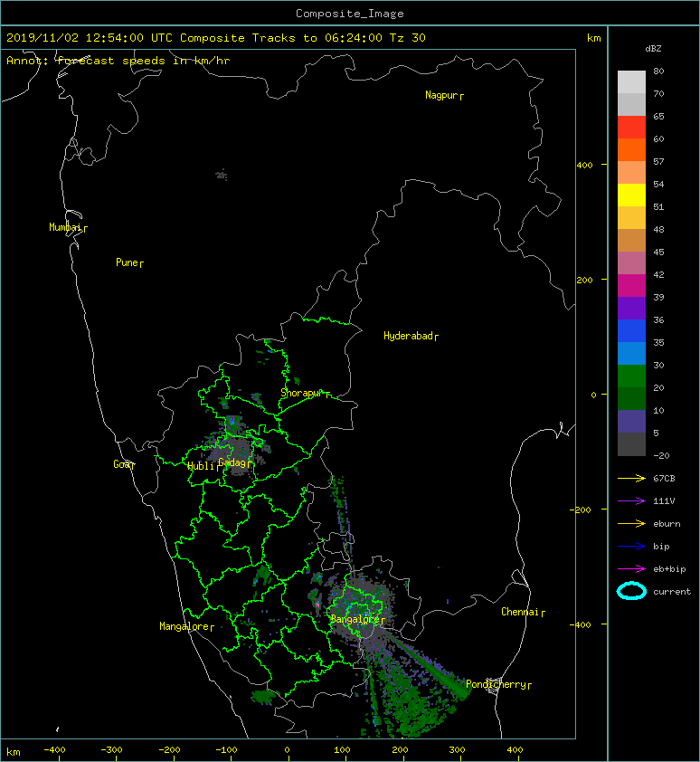Click the 'eb+bip' legend label
This screenshot has height=762, width=700.
click(669, 569)
